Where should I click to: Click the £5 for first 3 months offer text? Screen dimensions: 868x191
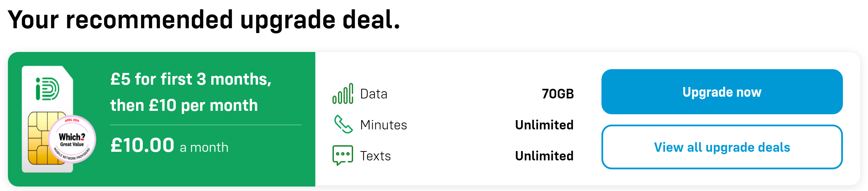click(x=191, y=79)
